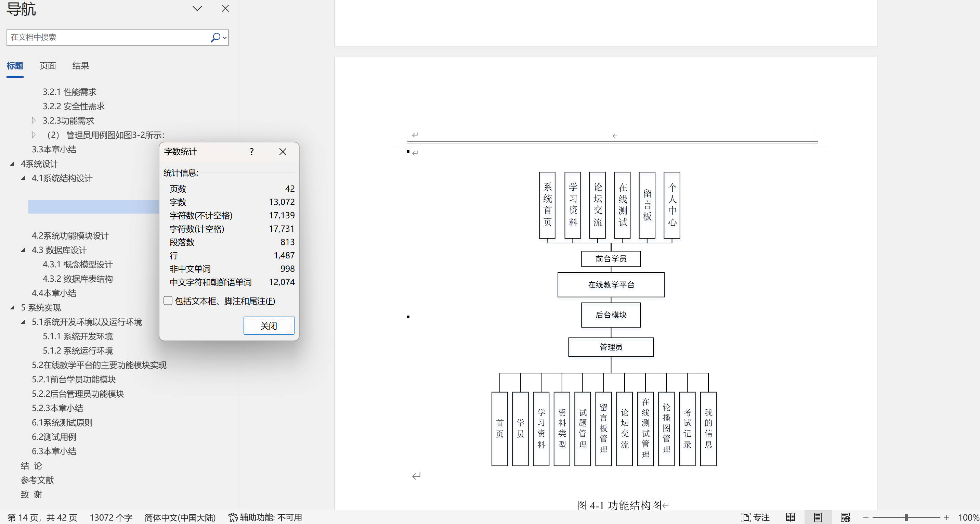This screenshot has height=524, width=980.
Task: Jump to 结 论 heading
Action: tap(31, 466)
